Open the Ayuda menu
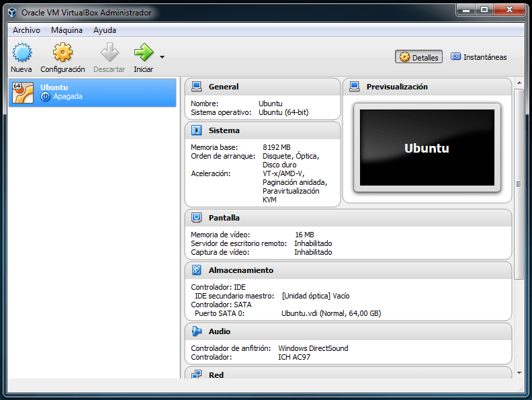This screenshot has height=400, width=532. (105, 30)
